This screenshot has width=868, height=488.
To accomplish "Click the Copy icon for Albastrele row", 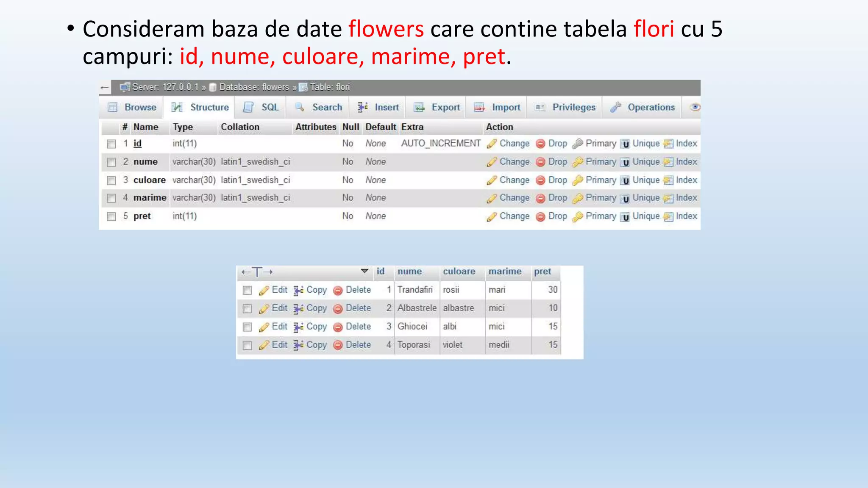I will pos(298,308).
